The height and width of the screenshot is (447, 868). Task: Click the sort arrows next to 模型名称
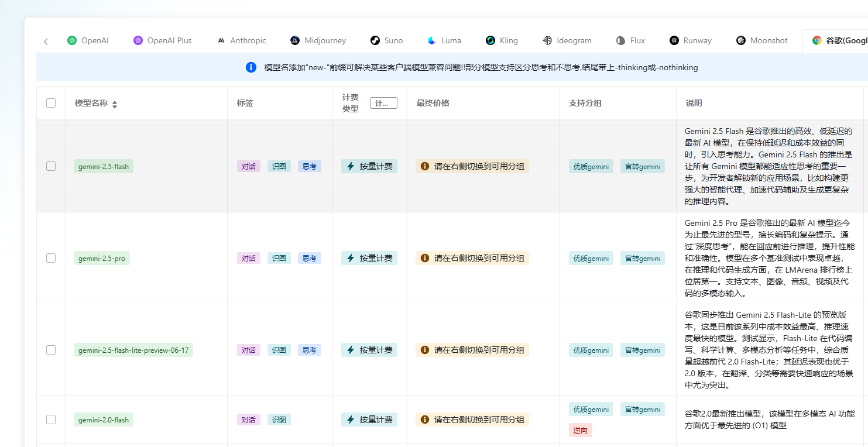115,104
